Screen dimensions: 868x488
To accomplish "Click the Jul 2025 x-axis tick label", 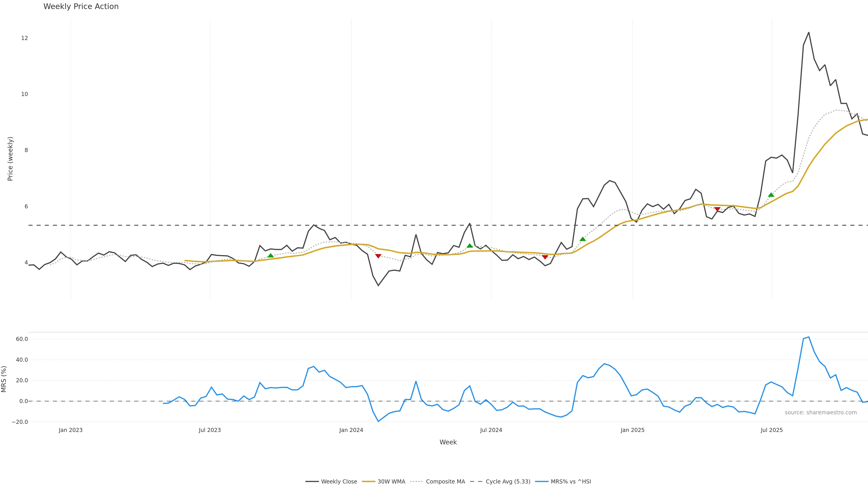I will pyautogui.click(x=772, y=430).
